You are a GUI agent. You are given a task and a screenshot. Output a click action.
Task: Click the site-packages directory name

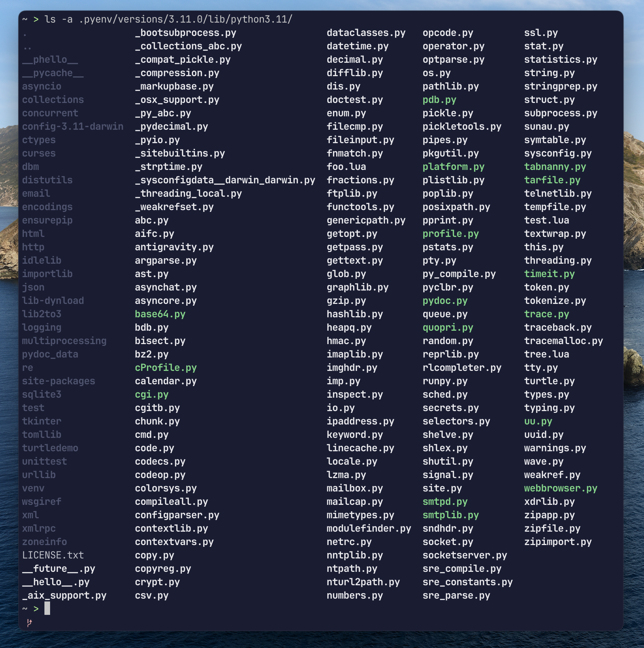point(59,381)
